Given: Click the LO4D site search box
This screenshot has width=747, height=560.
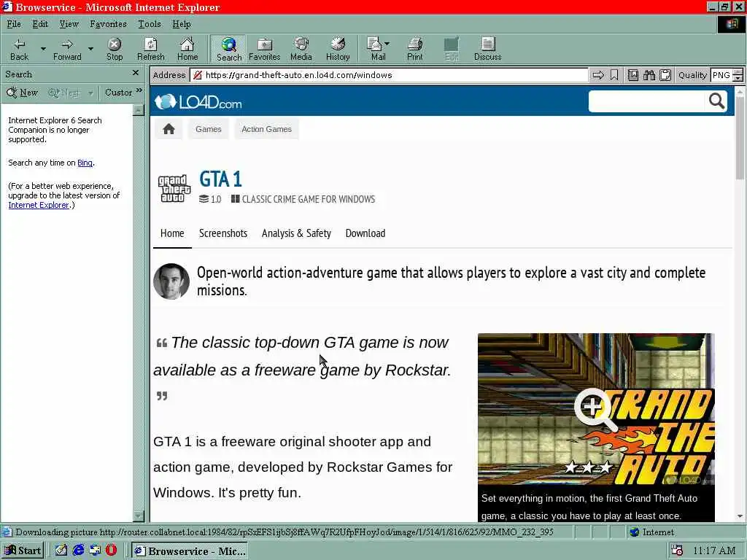Looking at the screenshot, I should point(646,101).
